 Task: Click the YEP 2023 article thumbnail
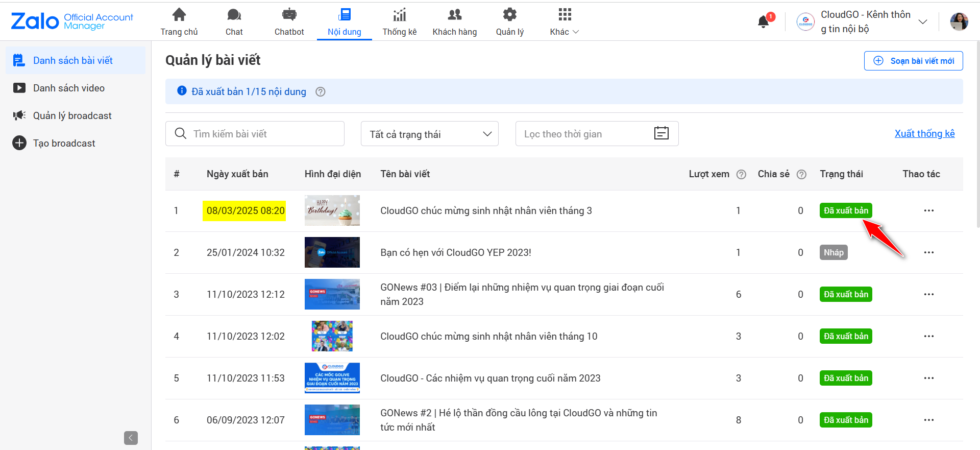click(x=332, y=252)
